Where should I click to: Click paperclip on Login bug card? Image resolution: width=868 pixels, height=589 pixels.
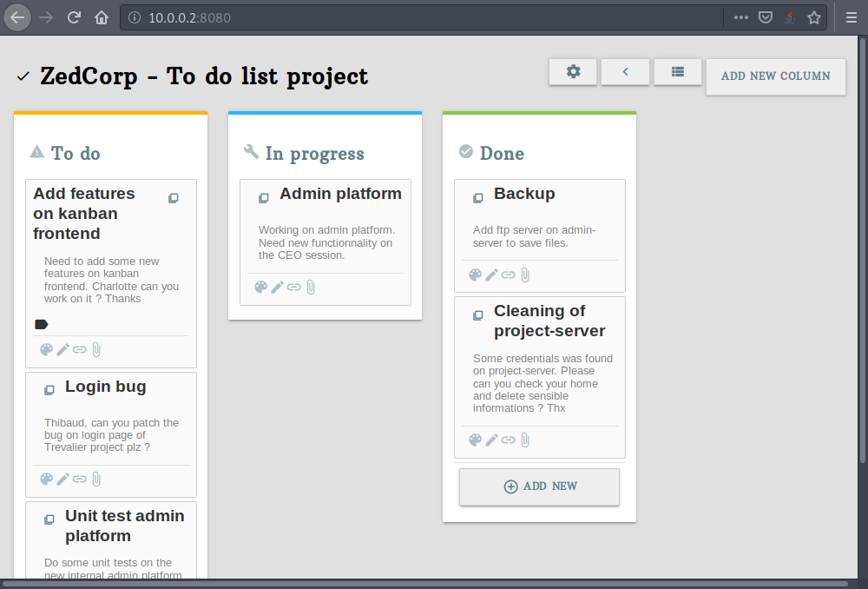click(x=96, y=480)
